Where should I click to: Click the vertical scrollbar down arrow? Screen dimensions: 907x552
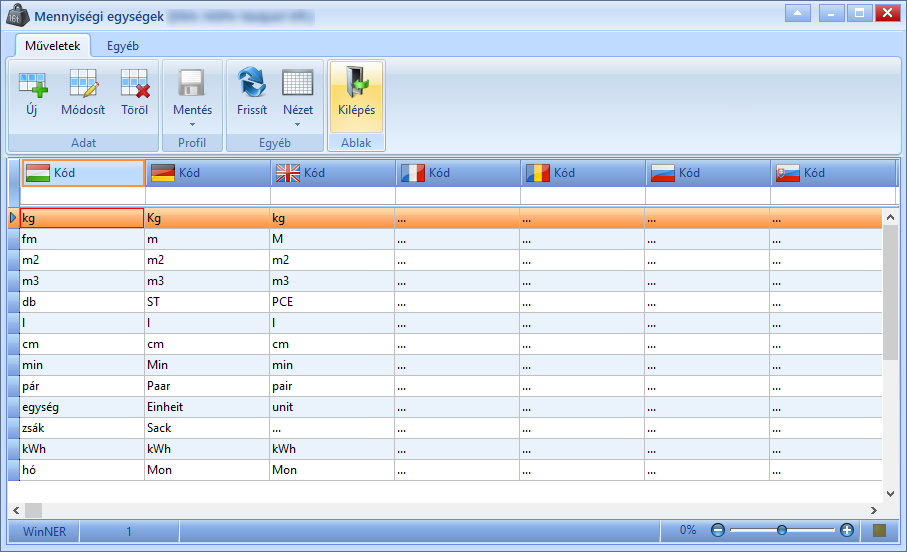point(890,494)
